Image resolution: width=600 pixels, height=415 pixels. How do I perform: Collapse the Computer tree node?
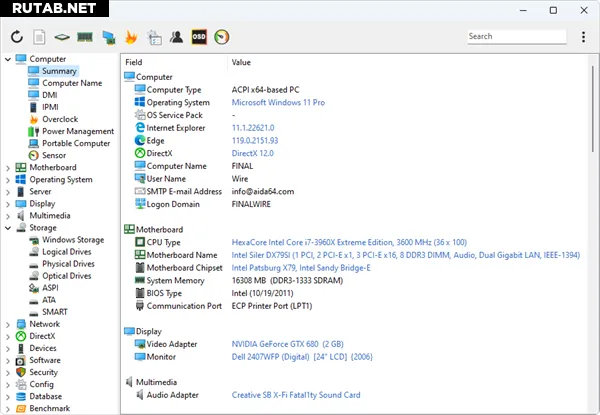click(x=8, y=59)
